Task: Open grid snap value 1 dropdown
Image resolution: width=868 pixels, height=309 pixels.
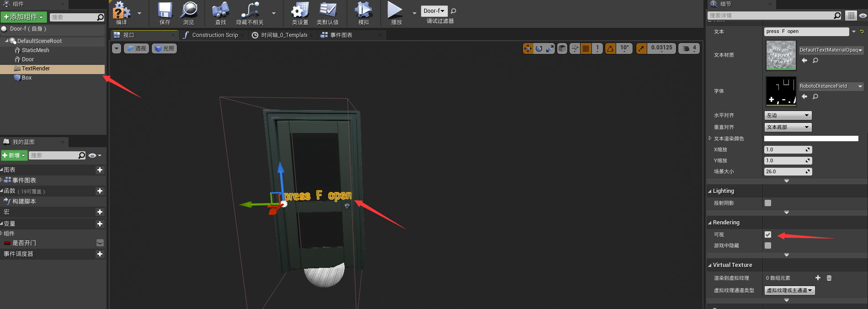Action: 597,48
